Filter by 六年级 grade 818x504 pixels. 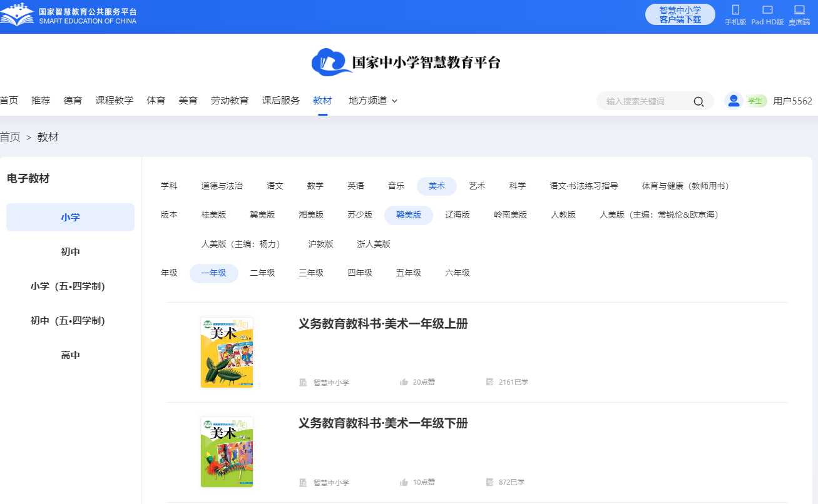click(458, 273)
